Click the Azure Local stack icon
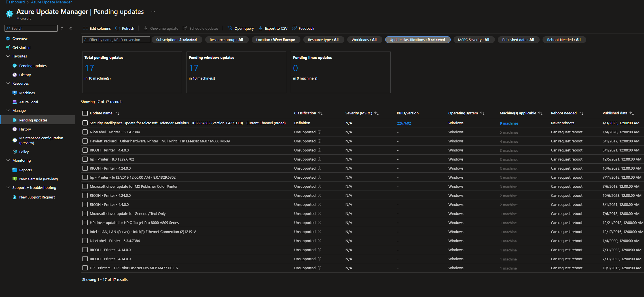Viewport: 644px width, 297px height. coord(15,102)
